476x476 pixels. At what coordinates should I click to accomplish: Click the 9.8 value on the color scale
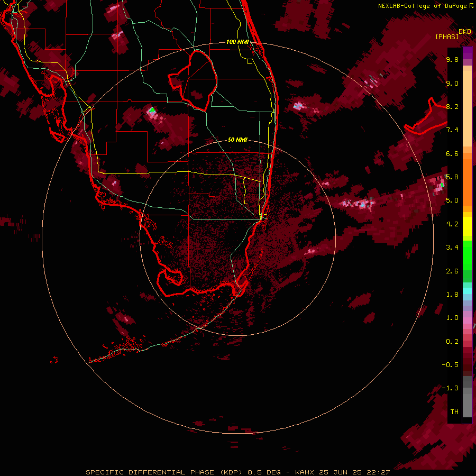tap(452, 59)
